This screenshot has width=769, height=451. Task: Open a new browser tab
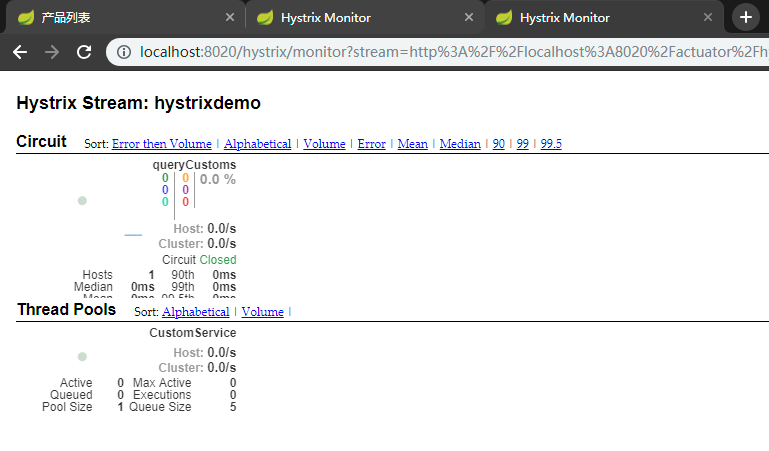pos(746,17)
